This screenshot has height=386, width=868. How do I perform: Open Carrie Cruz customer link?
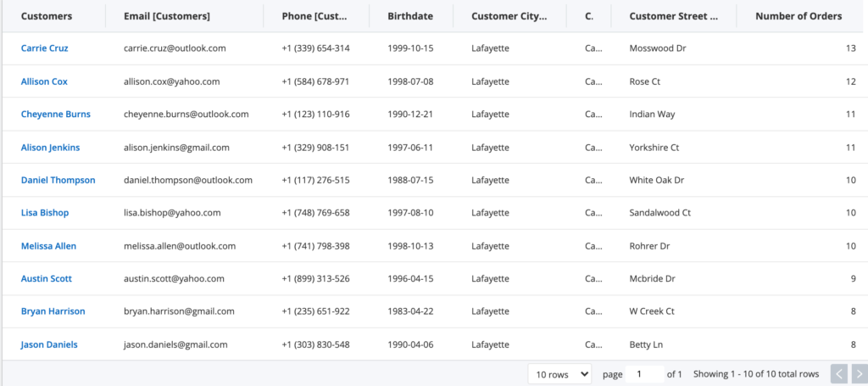pos(45,48)
